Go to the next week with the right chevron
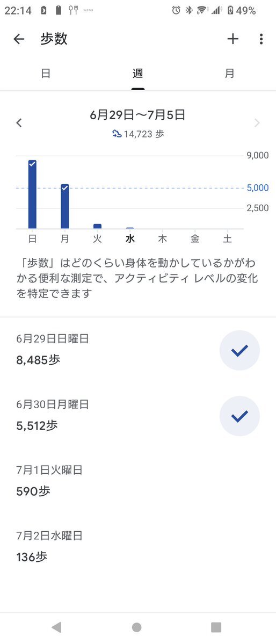This screenshot has height=644, width=276. (x=257, y=123)
